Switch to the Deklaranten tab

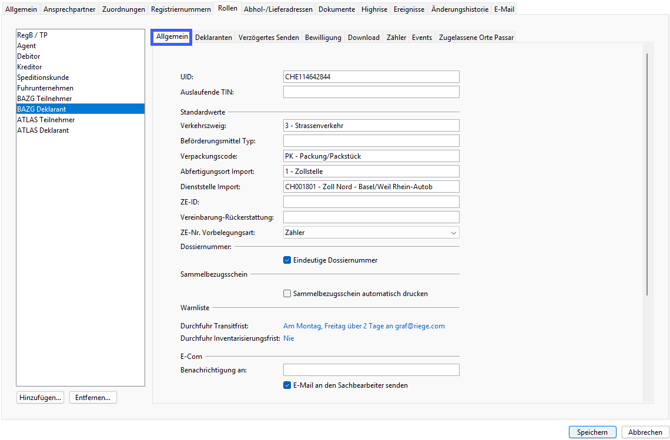click(x=213, y=38)
